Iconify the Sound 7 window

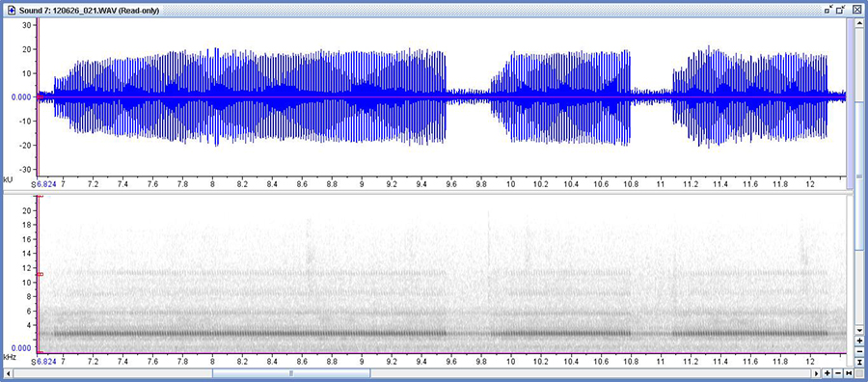tap(828, 10)
